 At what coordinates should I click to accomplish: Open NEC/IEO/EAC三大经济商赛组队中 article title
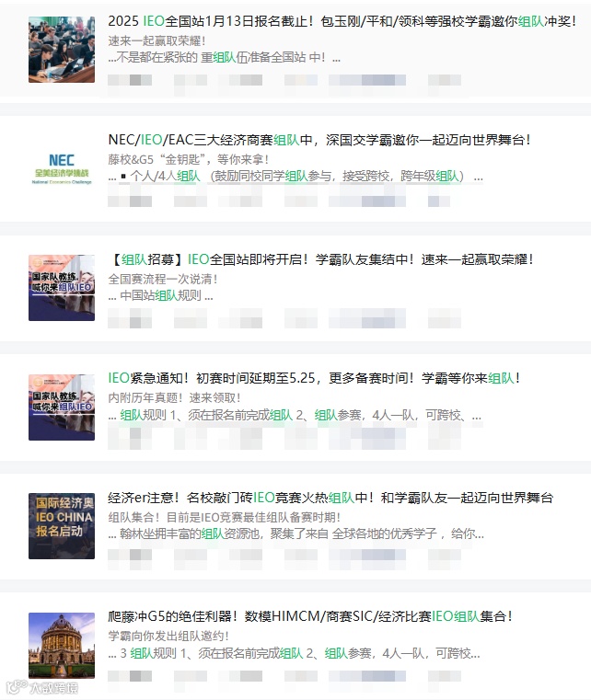coord(319,140)
